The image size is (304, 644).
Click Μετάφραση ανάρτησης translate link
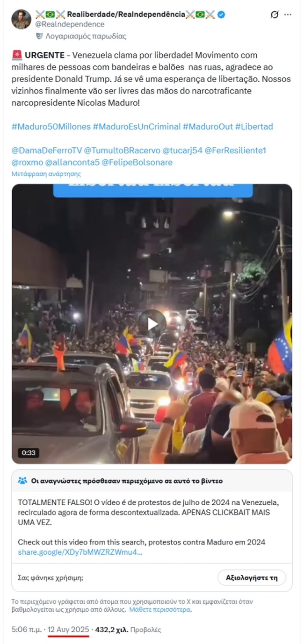[46, 174]
